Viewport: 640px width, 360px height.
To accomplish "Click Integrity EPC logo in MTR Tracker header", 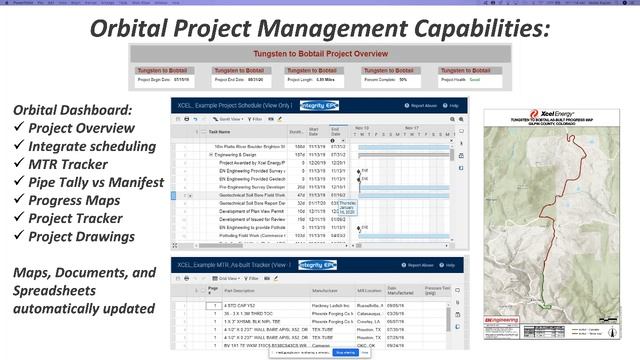I will [x=318, y=265].
